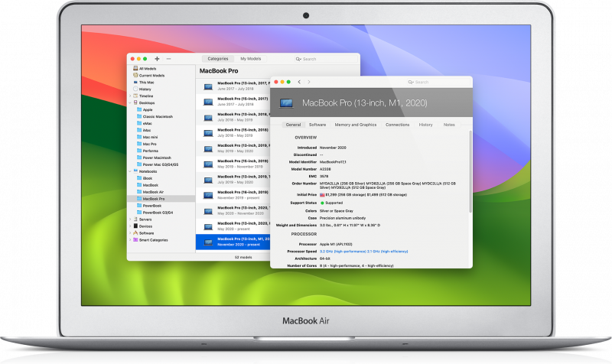Select the 13-inch 2020 May–November 2020 row
This screenshot has height=364, width=612.
point(233,210)
